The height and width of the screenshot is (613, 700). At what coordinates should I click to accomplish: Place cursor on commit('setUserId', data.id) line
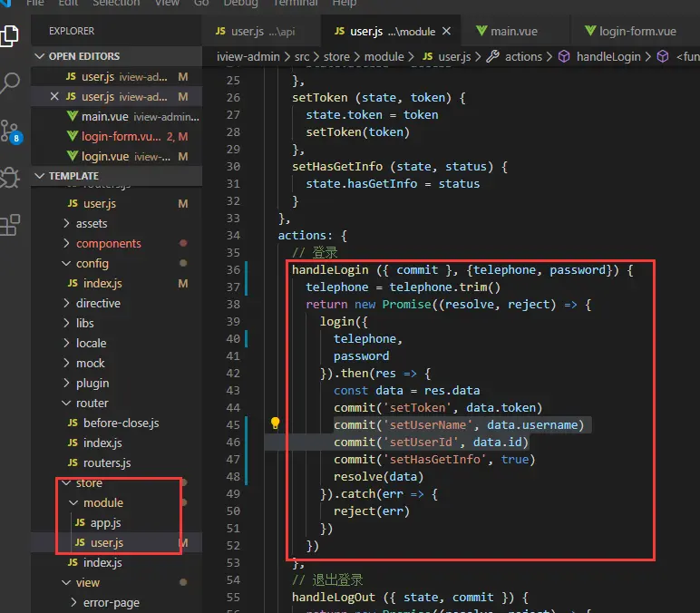click(x=432, y=442)
